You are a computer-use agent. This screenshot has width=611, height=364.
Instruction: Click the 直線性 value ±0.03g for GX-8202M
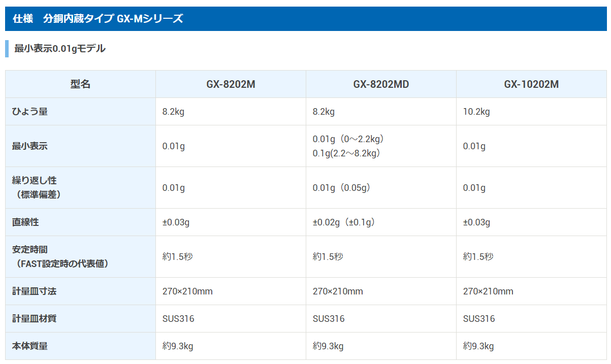coord(176,222)
